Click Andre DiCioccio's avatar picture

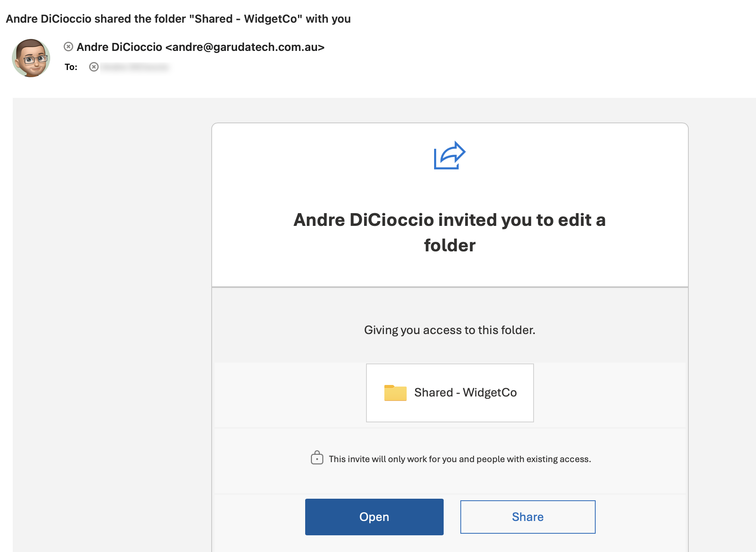click(31, 58)
